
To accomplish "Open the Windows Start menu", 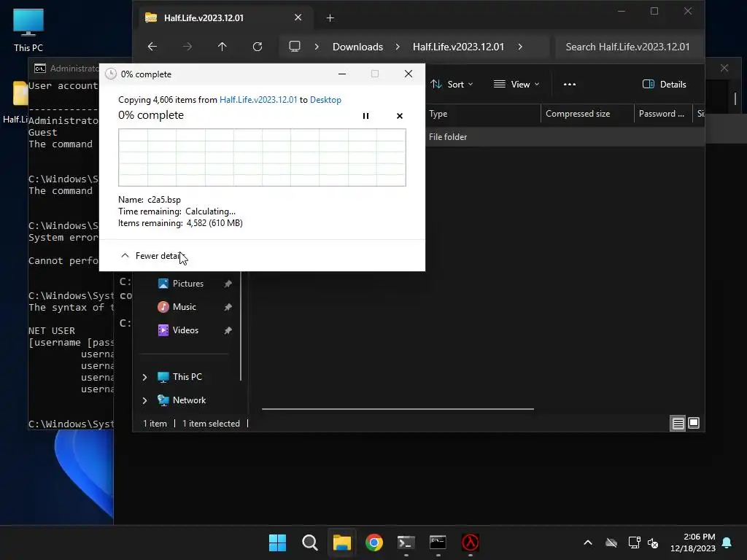I will [x=277, y=542].
